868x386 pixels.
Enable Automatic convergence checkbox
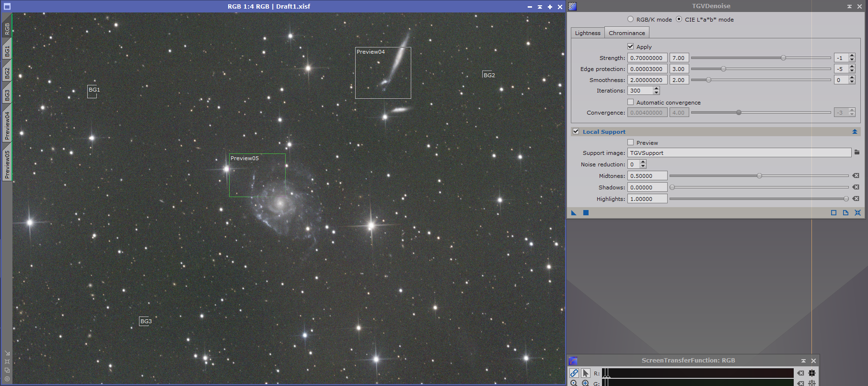[x=631, y=102]
